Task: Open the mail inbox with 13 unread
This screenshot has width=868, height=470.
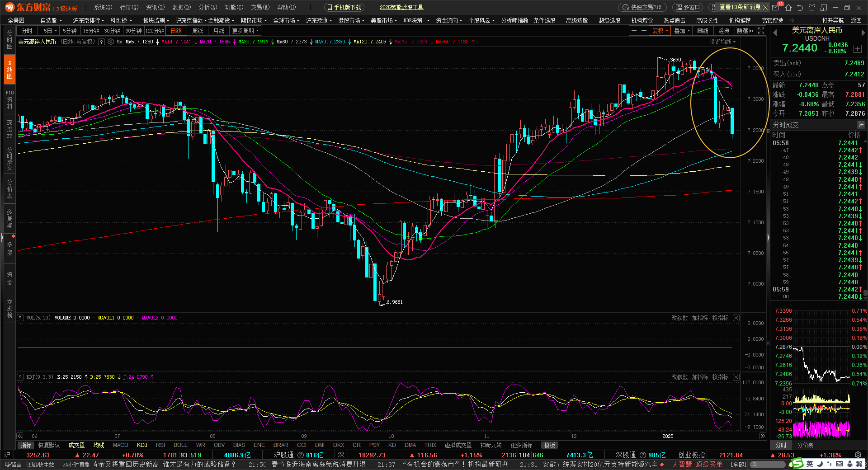Action: [776, 7]
